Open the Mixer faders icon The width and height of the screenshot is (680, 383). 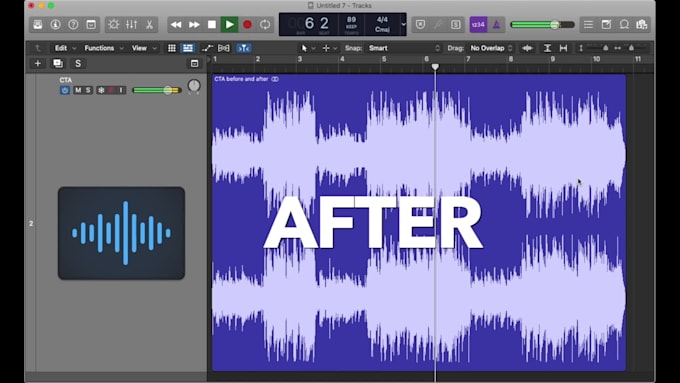(131, 25)
